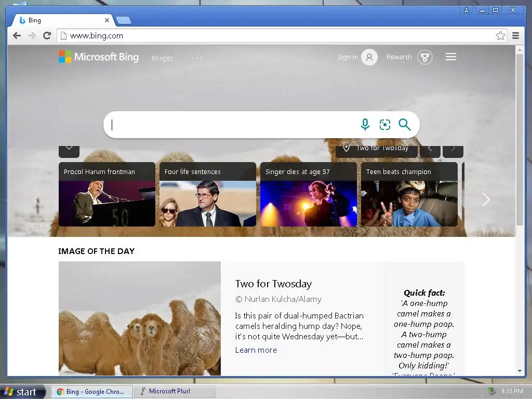This screenshot has height=399, width=532.
Task: Click the system tray icon
Action: (x=491, y=391)
